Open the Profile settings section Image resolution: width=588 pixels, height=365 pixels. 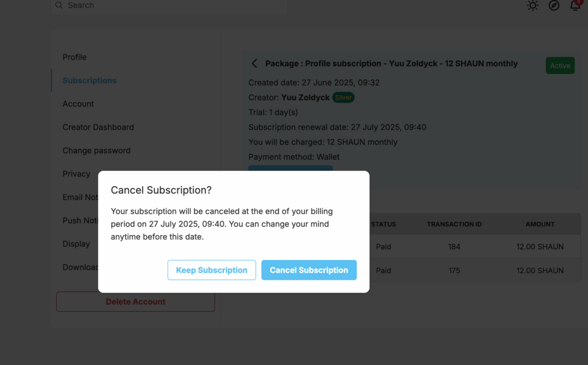coord(75,57)
